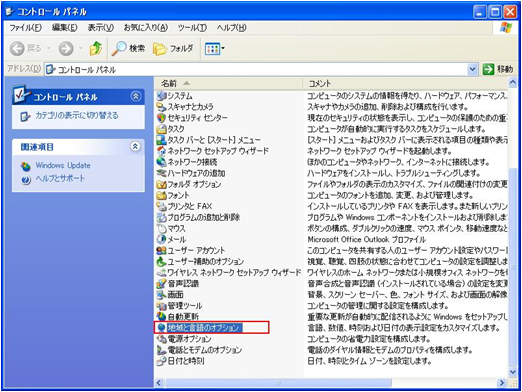Open the ヘルプ(H) menu
Viewport: 522px width, 392px height.
pyautogui.click(x=231, y=28)
